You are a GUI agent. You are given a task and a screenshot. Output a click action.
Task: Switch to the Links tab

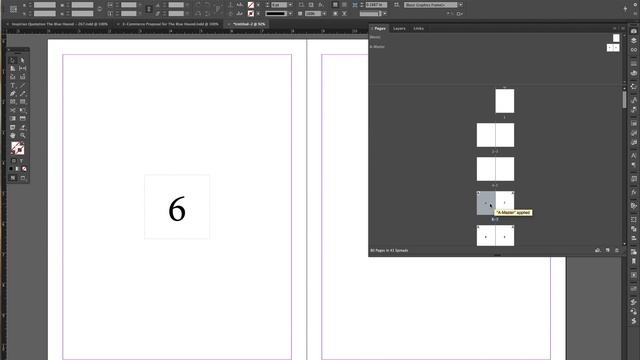click(x=418, y=29)
